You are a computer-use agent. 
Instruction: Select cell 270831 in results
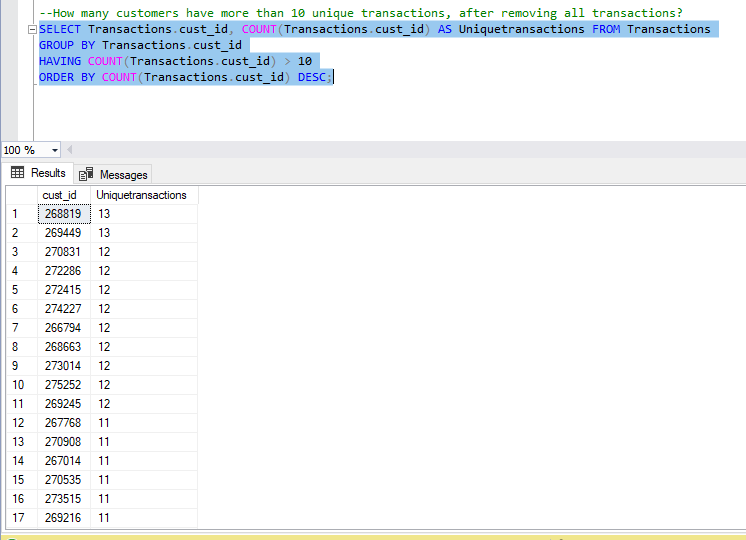coord(64,252)
